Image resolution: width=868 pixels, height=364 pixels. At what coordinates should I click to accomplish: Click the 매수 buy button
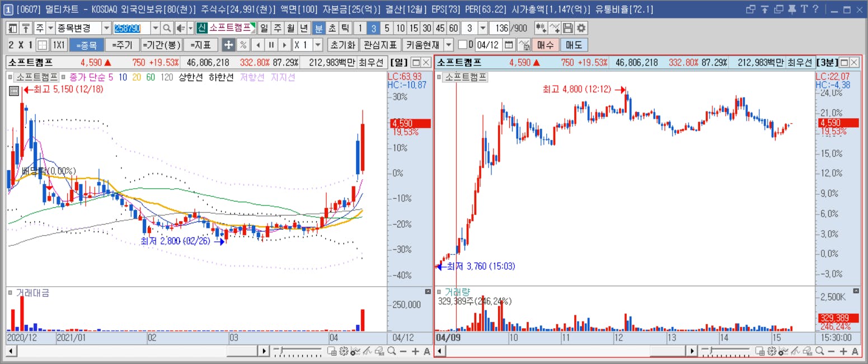point(545,45)
